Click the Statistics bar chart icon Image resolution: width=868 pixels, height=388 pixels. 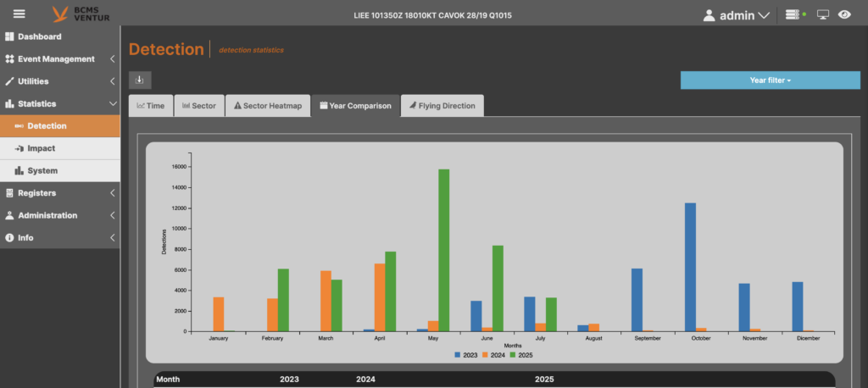click(x=8, y=103)
